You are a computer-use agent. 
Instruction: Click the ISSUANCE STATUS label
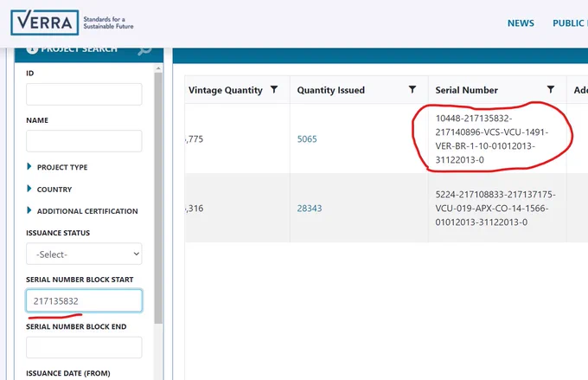coord(58,233)
